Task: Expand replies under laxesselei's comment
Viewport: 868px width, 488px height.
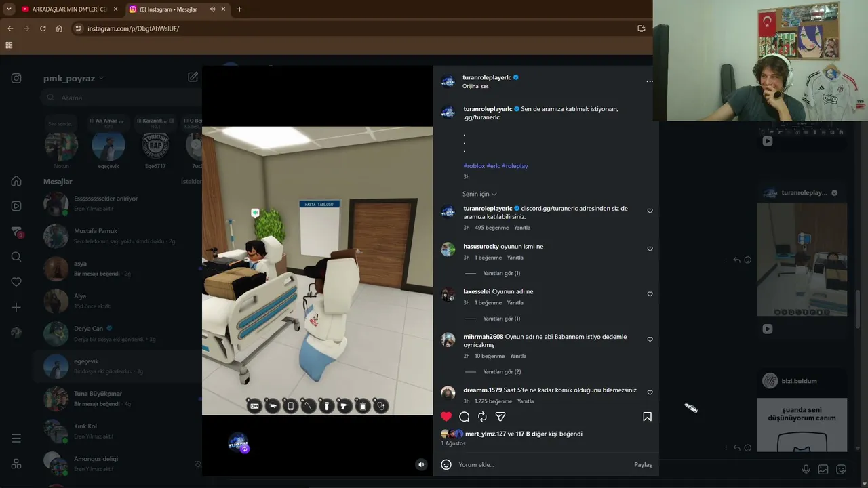Action: tap(501, 319)
